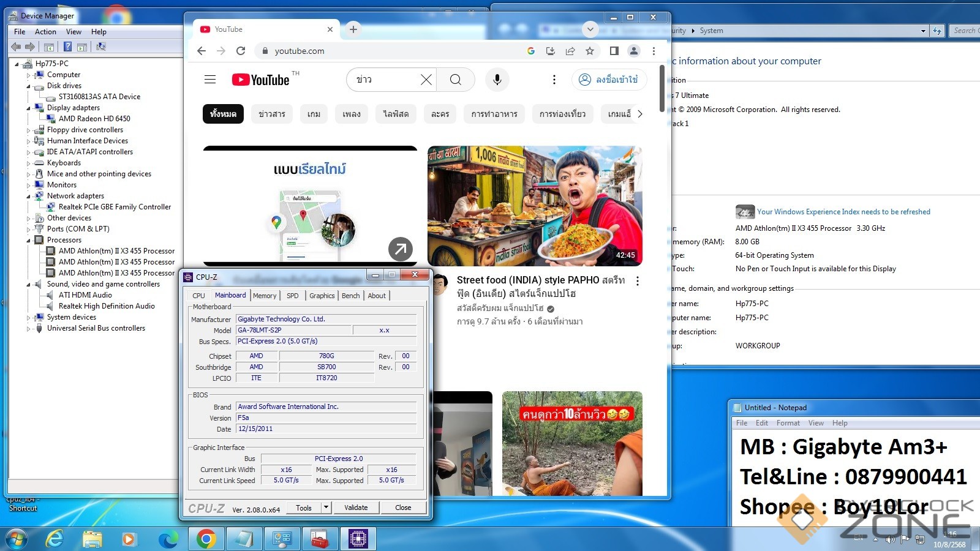Viewport: 980px width, 551px height.
Task: Click the YouTube voice search microphone icon
Action: pos(497,80)
